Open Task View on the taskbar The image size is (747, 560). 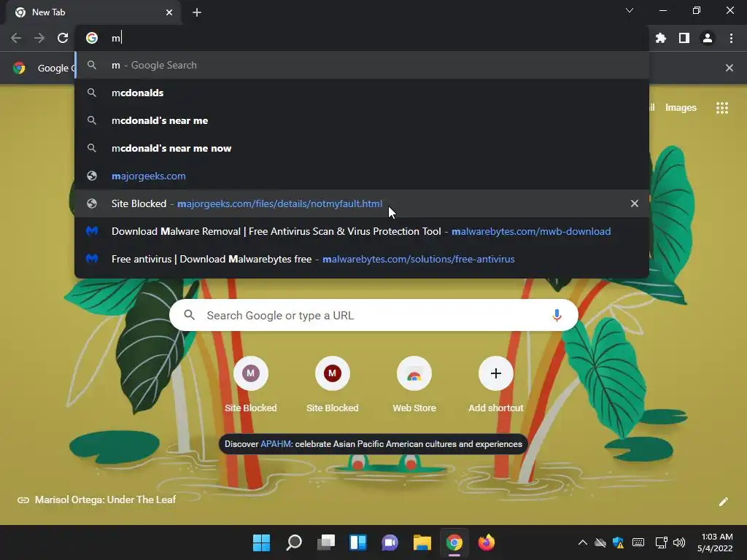(326, 542)
